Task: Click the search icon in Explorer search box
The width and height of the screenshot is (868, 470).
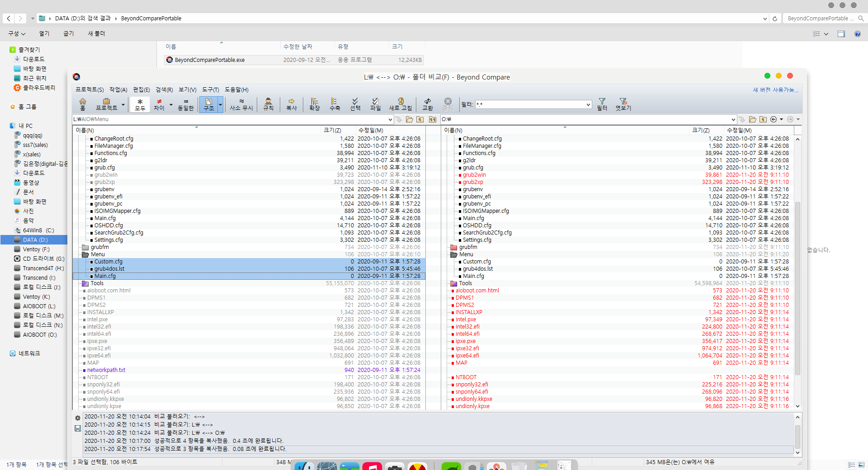Action: coord(861,19)
